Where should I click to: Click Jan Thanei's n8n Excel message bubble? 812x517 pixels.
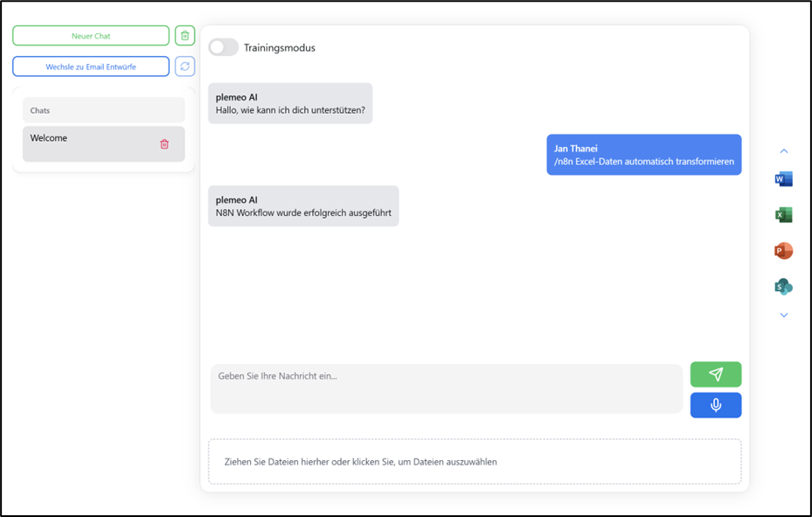click(643, 155)
